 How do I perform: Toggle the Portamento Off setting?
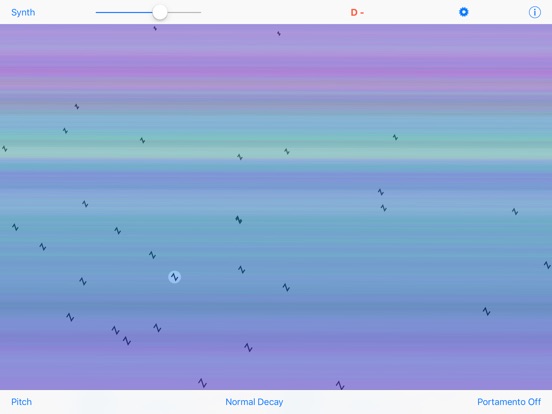click(509, 402)
